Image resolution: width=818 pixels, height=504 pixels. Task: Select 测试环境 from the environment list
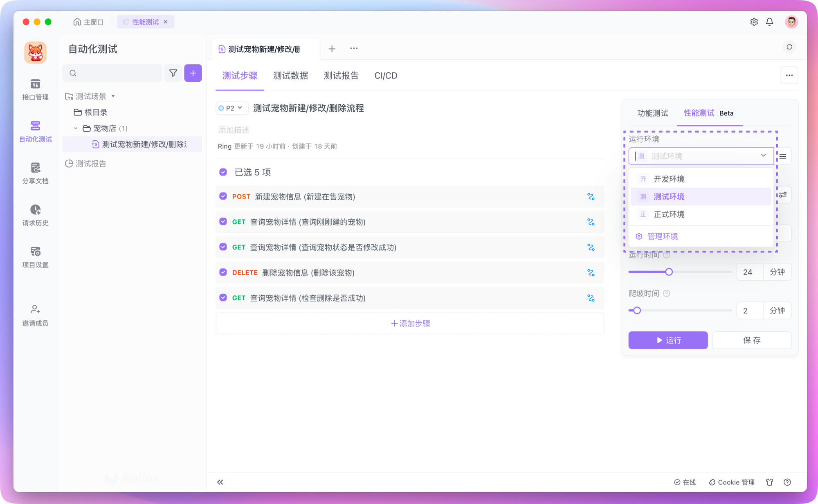701,197
